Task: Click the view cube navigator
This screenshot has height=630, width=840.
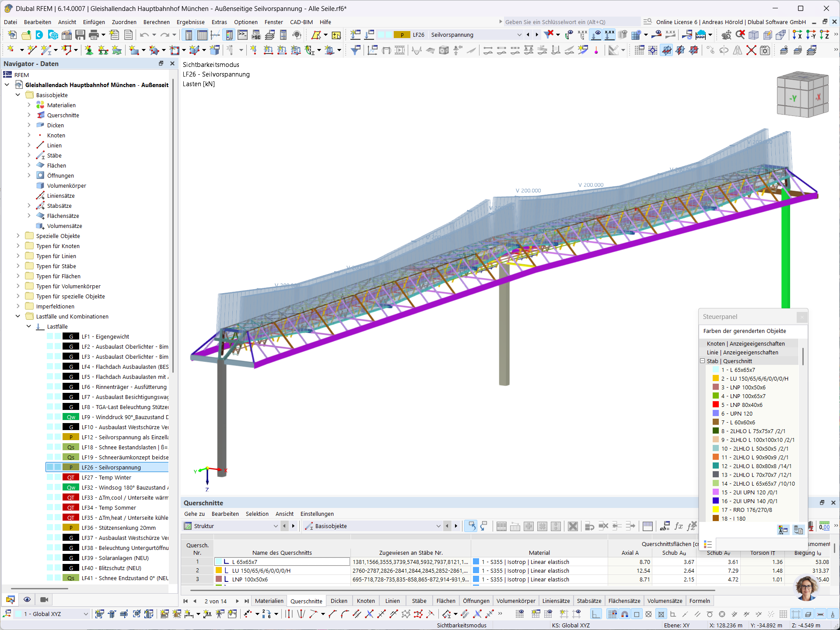Action: (x=803, y=94)
